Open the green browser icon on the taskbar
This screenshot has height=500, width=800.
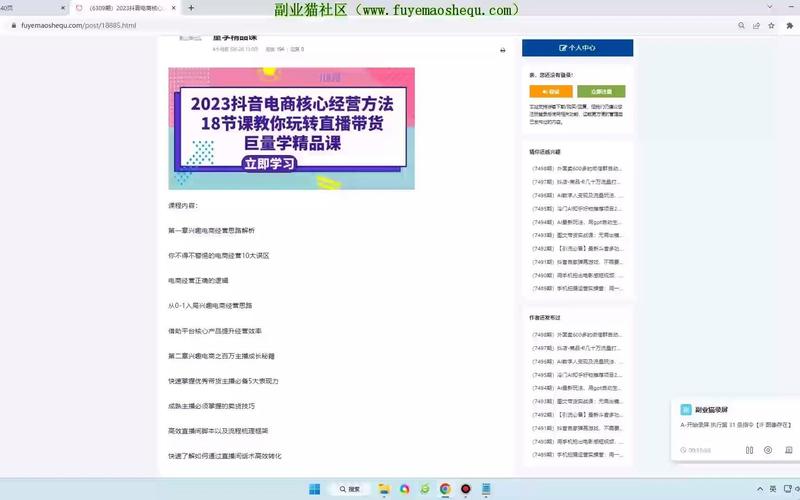424,489
